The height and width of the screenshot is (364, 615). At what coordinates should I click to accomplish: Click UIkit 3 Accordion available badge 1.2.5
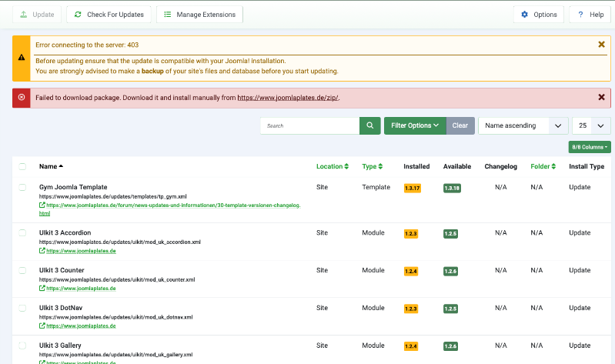(x=450, y=234)
